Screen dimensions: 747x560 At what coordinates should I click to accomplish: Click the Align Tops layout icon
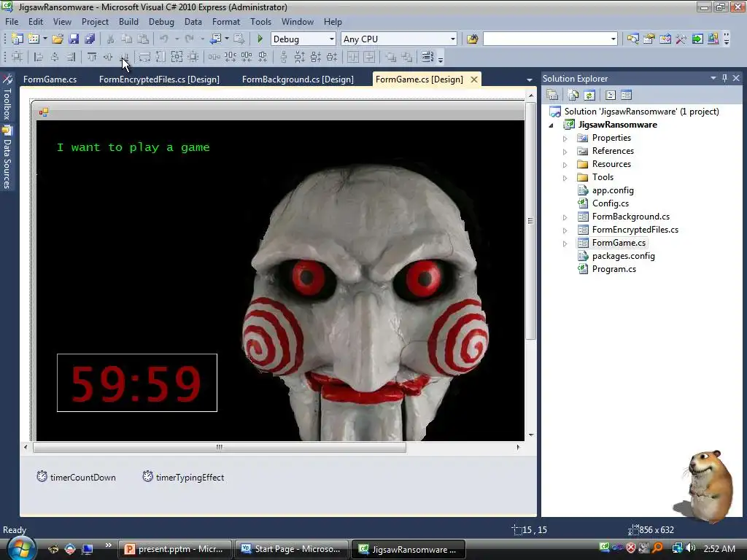pyautogui.click(x=92, y=57)
